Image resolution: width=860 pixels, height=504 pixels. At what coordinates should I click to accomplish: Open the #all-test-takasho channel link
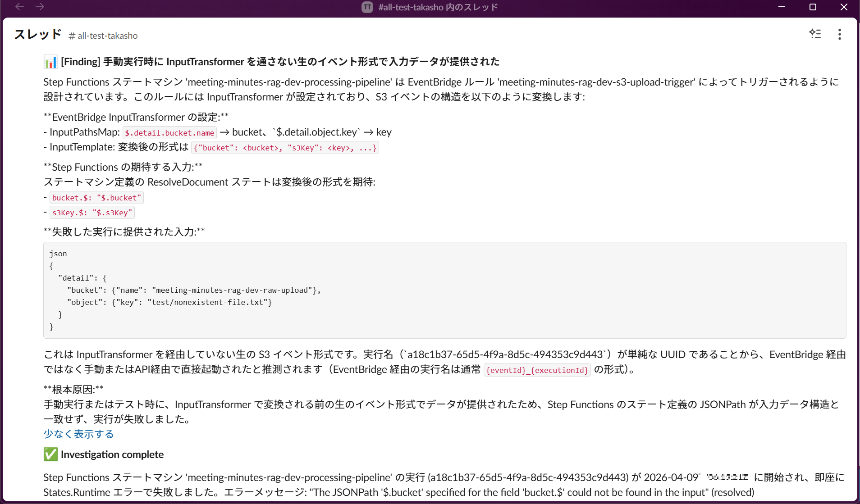[103, 36]
